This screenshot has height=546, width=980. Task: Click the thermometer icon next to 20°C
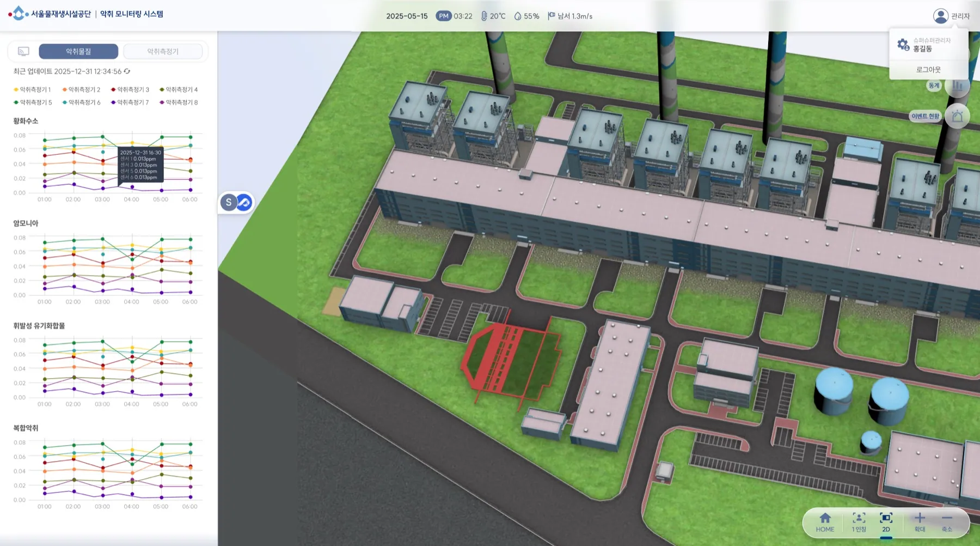pyautogui.click(x=484, y=16)
